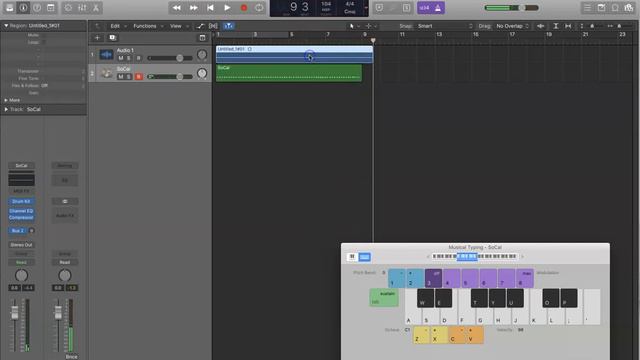Click the Rewind transport button
This screenshot has width=640, height=360.
[x=176, y=8]
